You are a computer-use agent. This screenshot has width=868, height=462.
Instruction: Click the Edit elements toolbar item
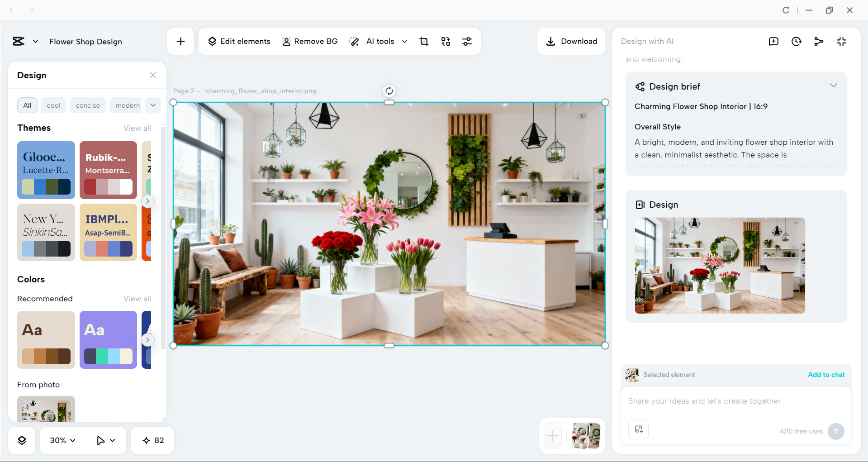pyautogui.click(x=239, y=41)
